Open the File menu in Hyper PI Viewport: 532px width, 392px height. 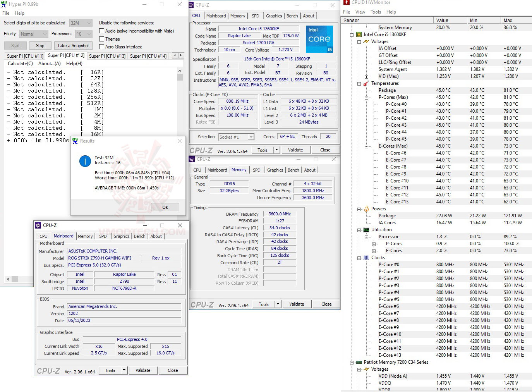(6, 13)
